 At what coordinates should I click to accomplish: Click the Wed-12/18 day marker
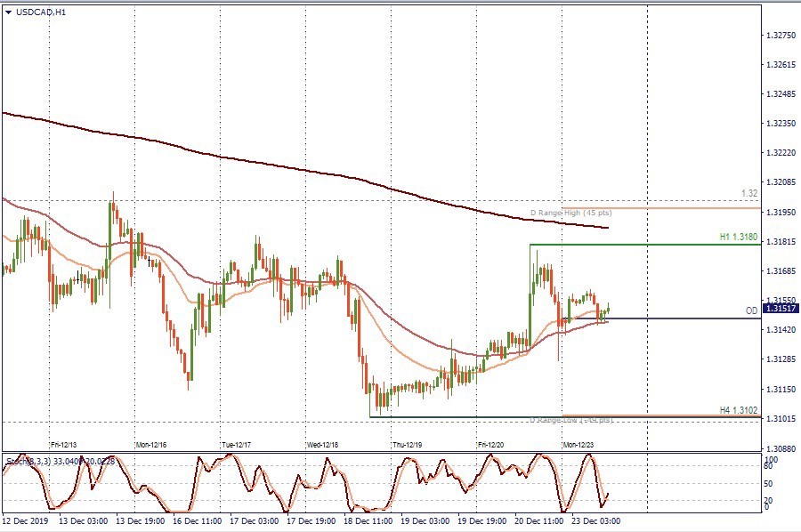(x=321, y=442)
